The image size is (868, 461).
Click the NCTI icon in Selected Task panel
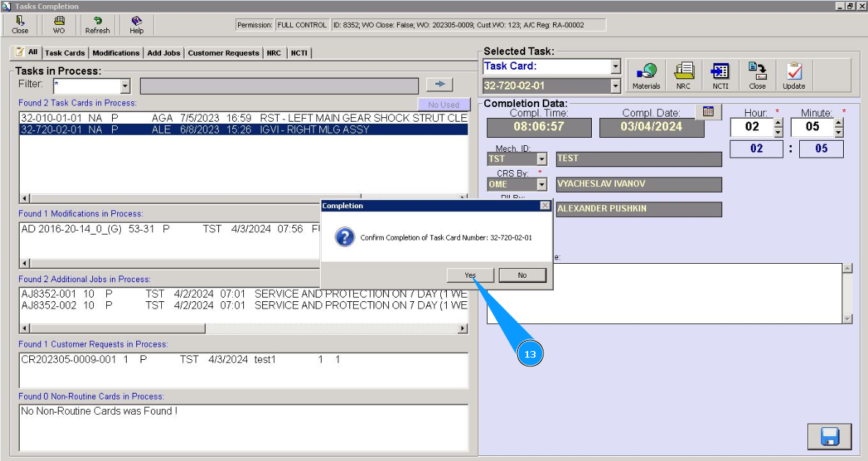tap(720, 75)
